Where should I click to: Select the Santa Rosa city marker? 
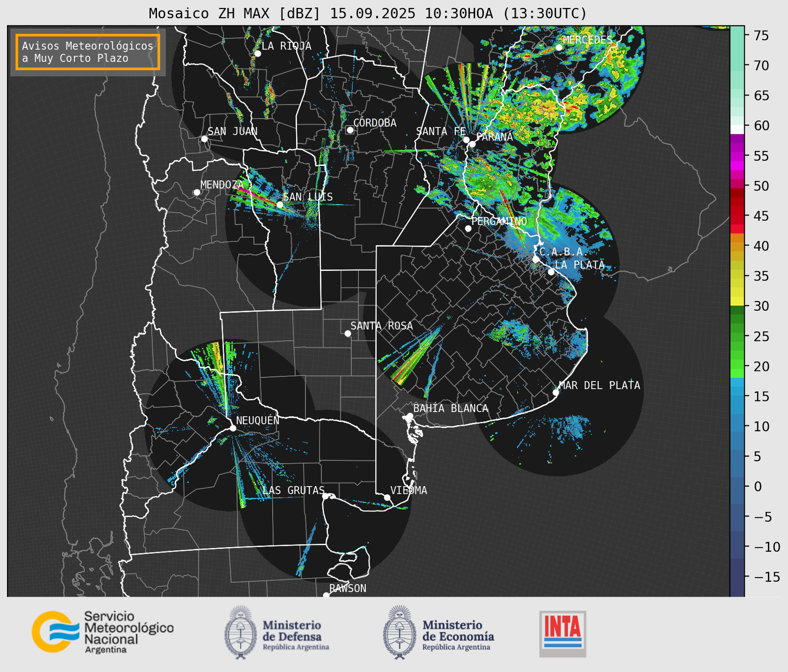tap(348, 333)
